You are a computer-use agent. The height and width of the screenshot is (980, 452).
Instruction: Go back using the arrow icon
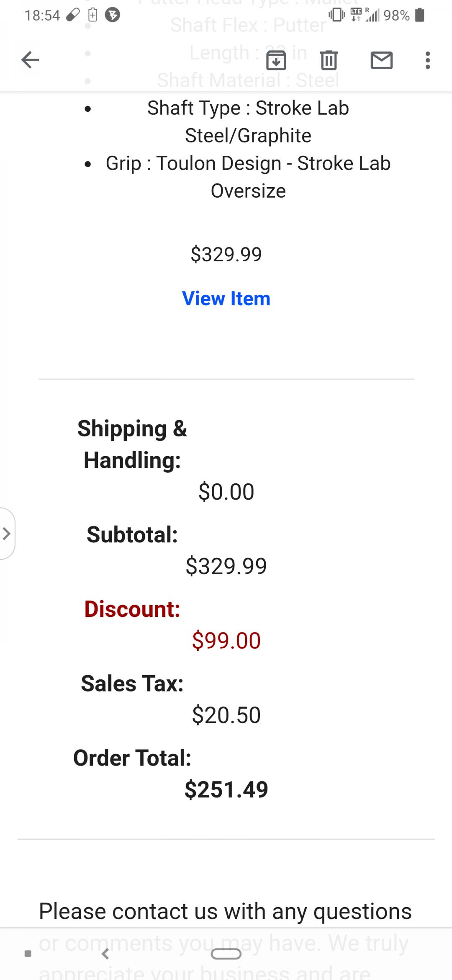pyautogui.click(x=30, y=60)
